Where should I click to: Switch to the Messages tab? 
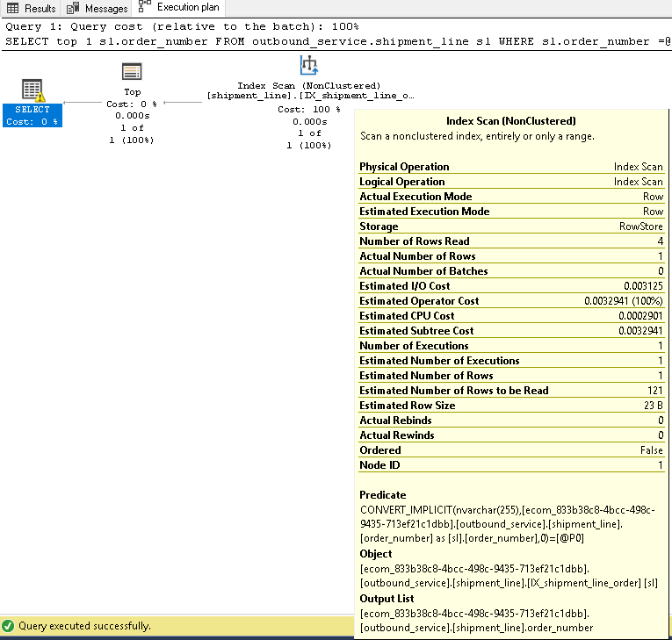coord(97,8)
